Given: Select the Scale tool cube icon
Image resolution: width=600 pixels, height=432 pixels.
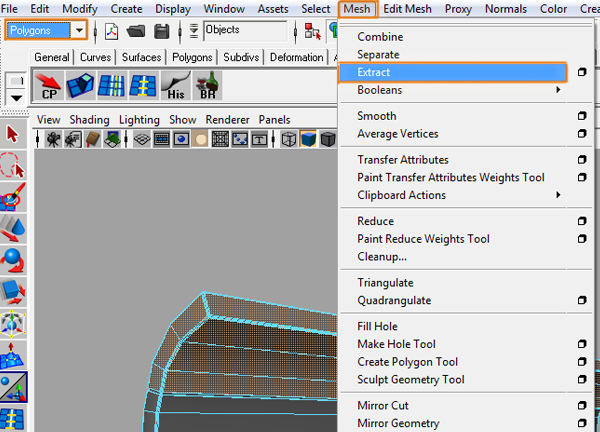Looking at the screenshot, I should click(x=13, y=292).
